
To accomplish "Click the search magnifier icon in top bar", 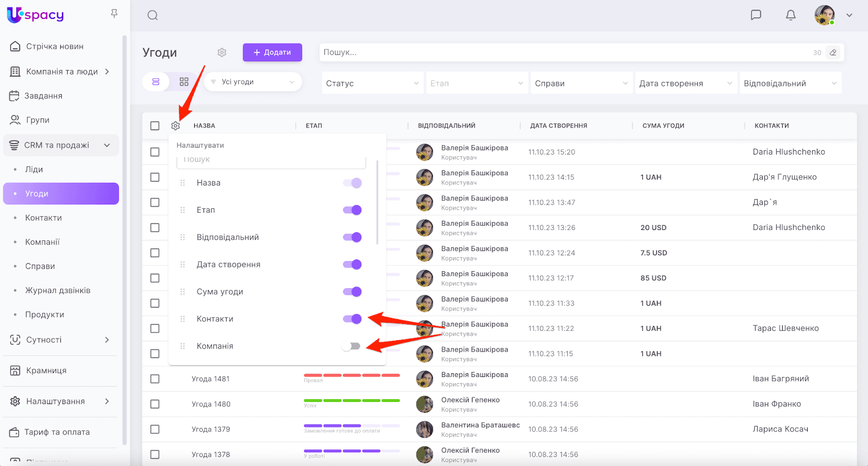I will point(152,15).
